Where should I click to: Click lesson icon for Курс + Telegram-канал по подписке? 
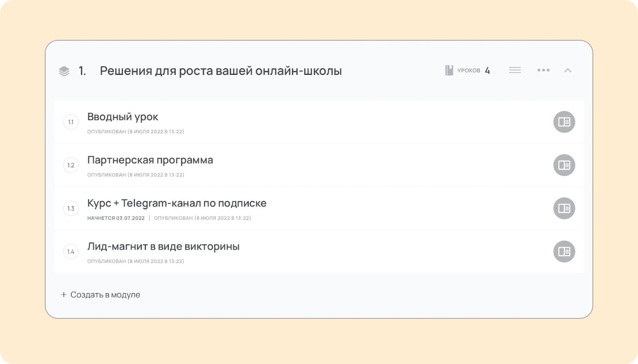coord(564,208)
